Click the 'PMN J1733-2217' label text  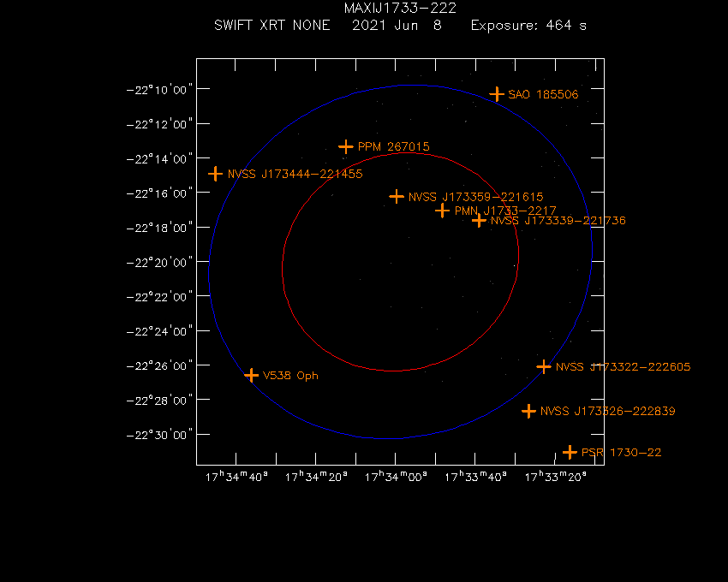tap(505, 211)
